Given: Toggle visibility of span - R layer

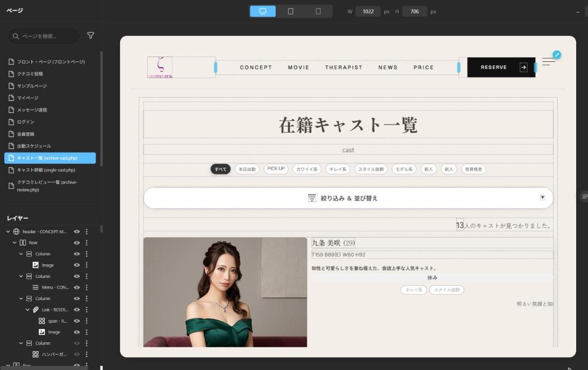Looking at the screenshot, I should [77, 321].
